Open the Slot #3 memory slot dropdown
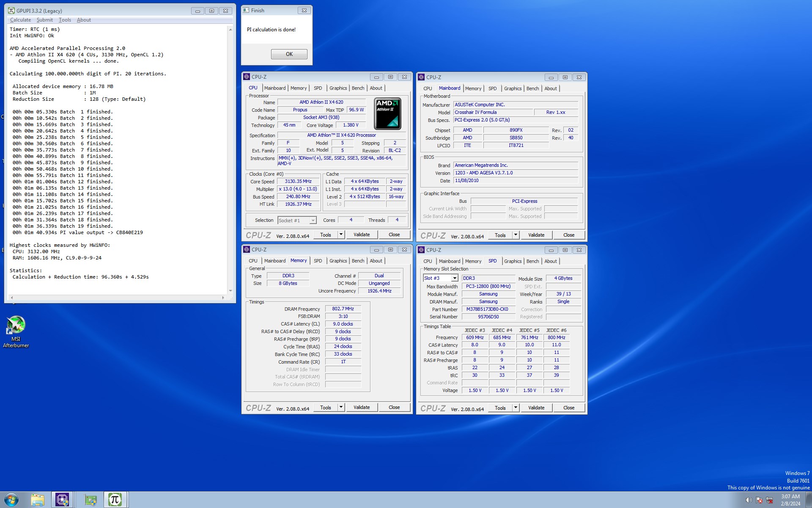The width and height of the screenshot is (812, 508). click(454, 278)
